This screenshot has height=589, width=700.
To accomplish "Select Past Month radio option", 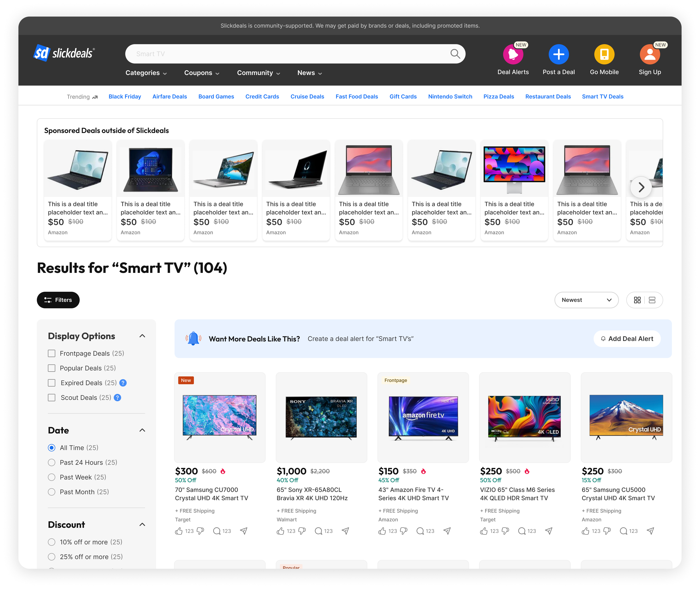I will (x=51, y=491).
